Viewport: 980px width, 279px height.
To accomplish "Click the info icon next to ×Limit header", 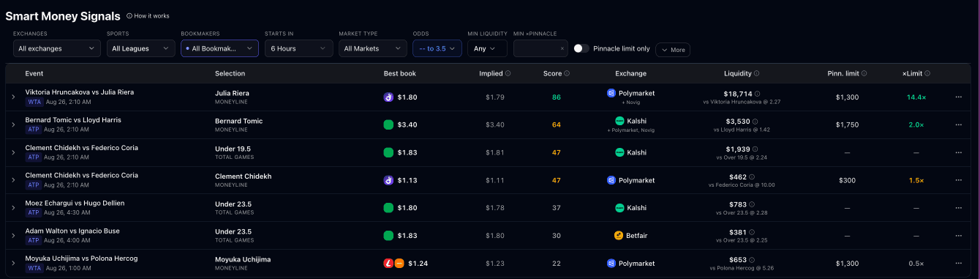I will tap(927, 73).
